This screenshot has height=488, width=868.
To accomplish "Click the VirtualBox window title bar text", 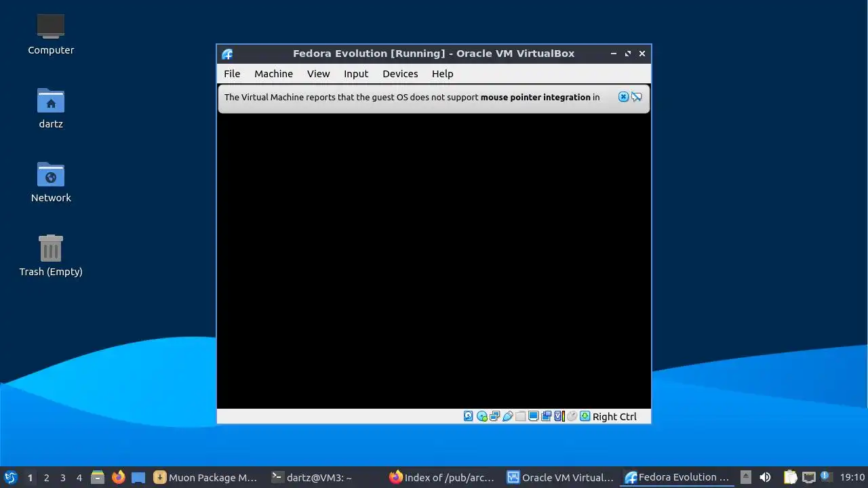I will tap(433, 54).
